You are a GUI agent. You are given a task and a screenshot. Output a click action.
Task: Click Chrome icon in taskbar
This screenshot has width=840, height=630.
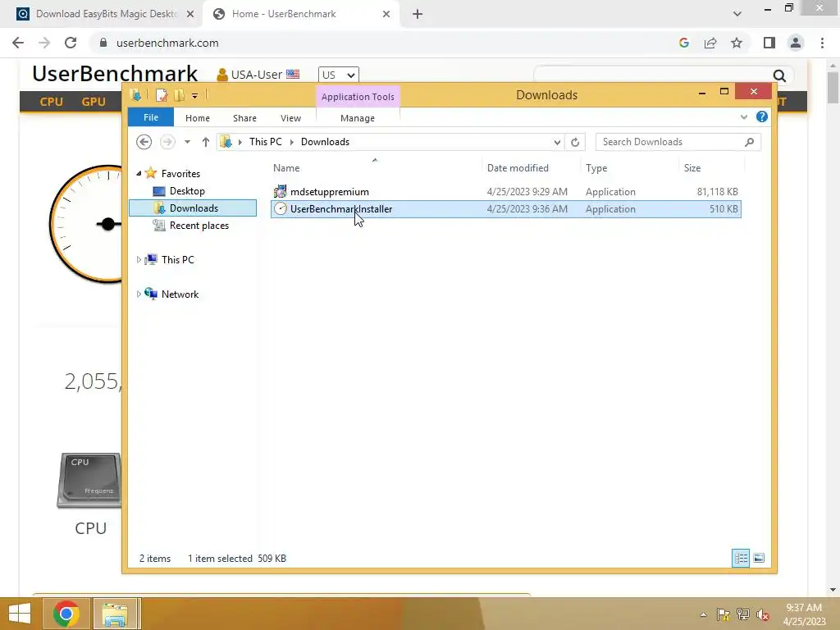tap(66, 614)
